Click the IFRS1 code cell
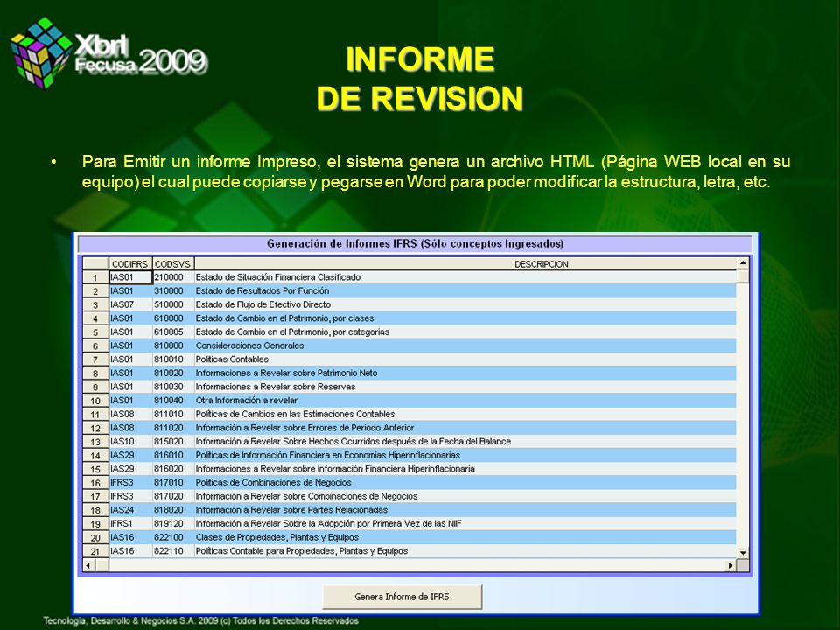This screenshot has width=840, height=630. coord(130,524)
